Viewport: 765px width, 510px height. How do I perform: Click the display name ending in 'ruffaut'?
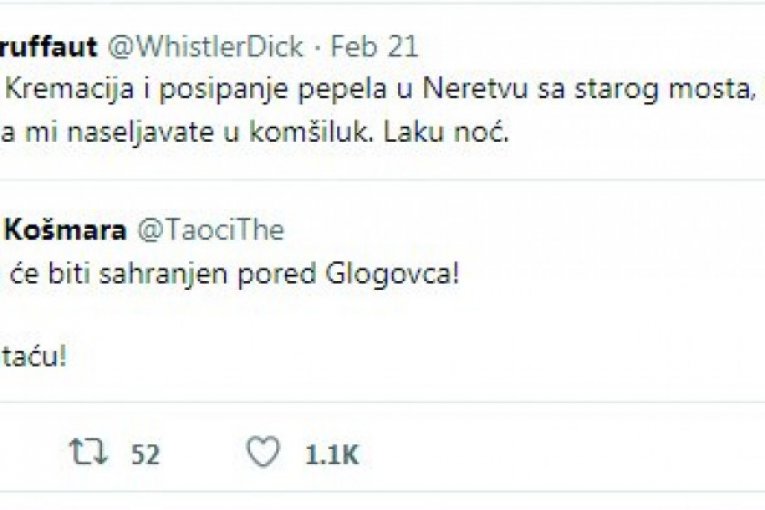(x=48, y=47)
